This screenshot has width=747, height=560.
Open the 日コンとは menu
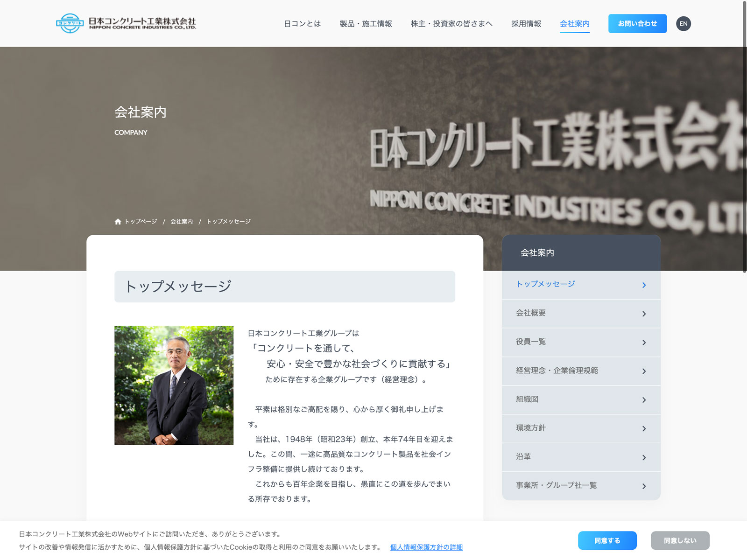(x=302, y=24)
